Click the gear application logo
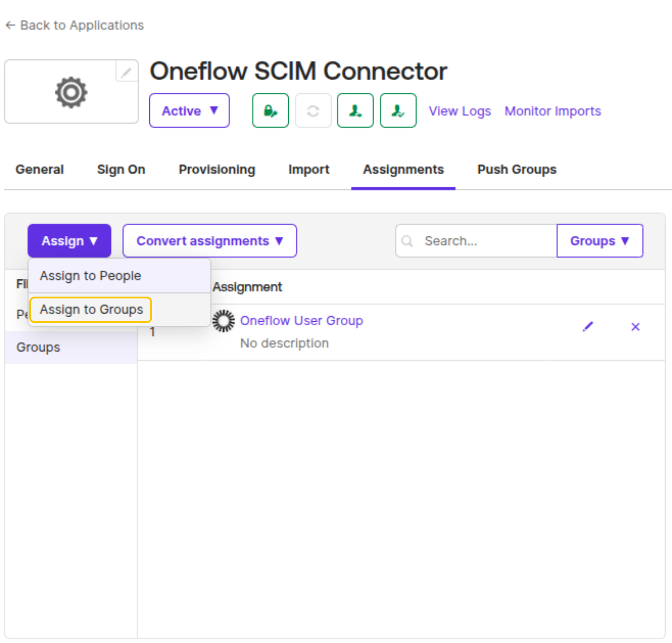The height and width of the screenshot is (643, 672). (x=71, y=93)
